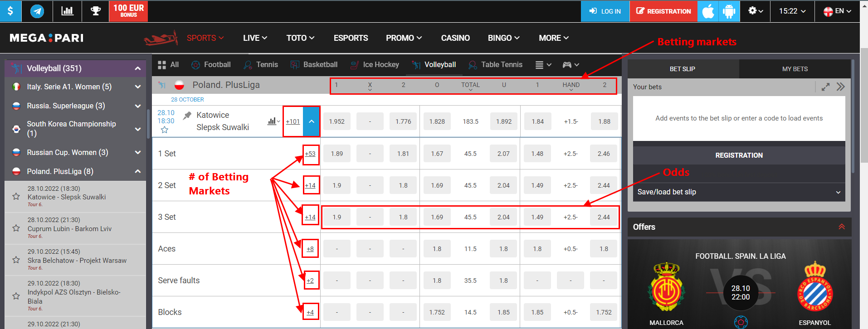
Task: Open the Casino menu item
Action: point(455,38)
